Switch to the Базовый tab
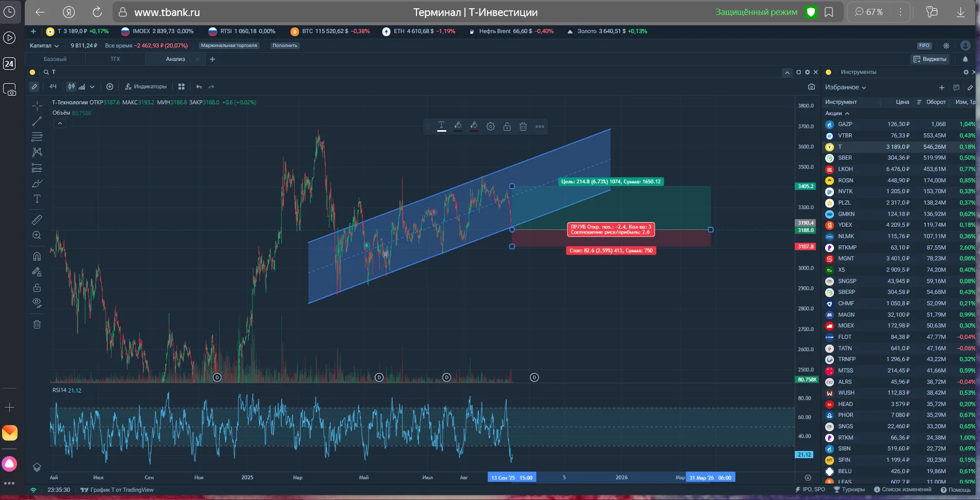Screen dimensions: 980x500 coord(55,59)
